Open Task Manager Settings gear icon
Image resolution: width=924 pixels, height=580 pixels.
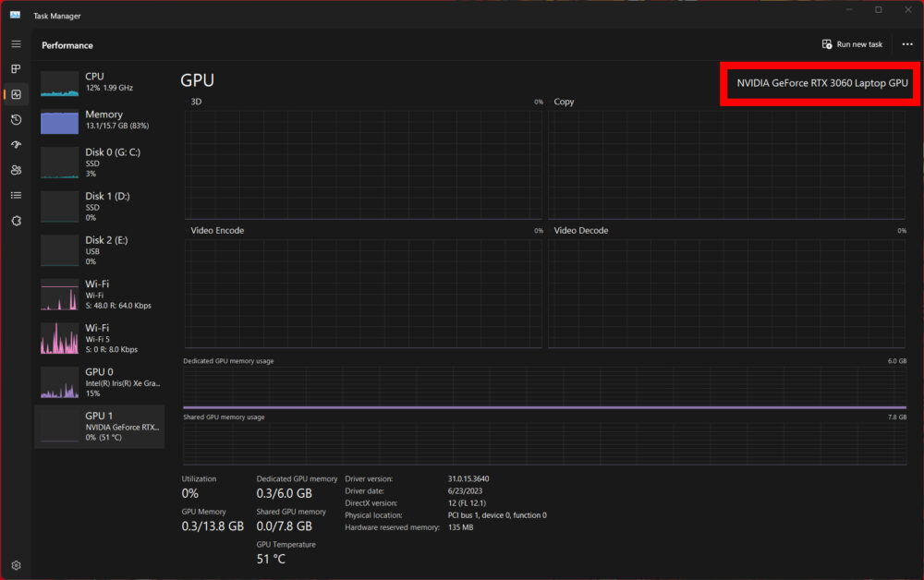point(16,564)
